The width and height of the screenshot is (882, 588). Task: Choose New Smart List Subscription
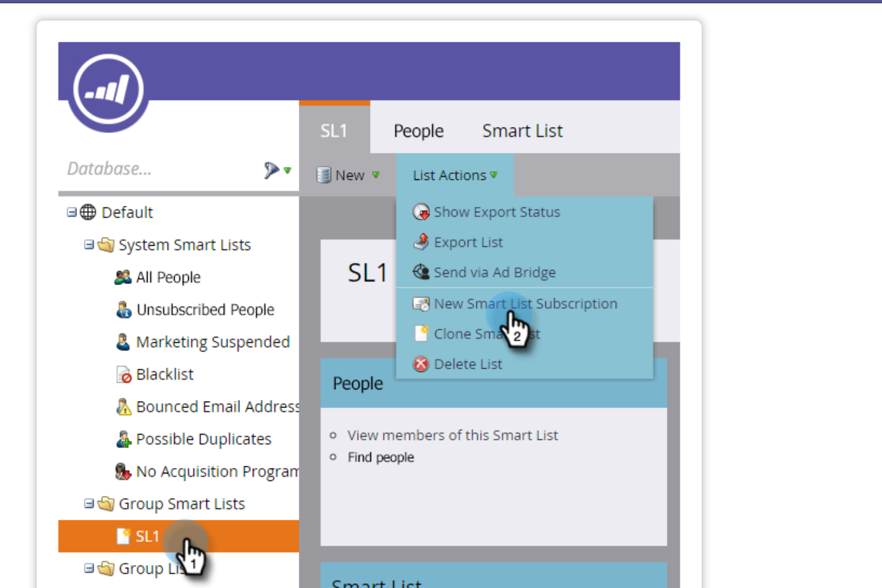pyautogui.click(x=525, y=304)
